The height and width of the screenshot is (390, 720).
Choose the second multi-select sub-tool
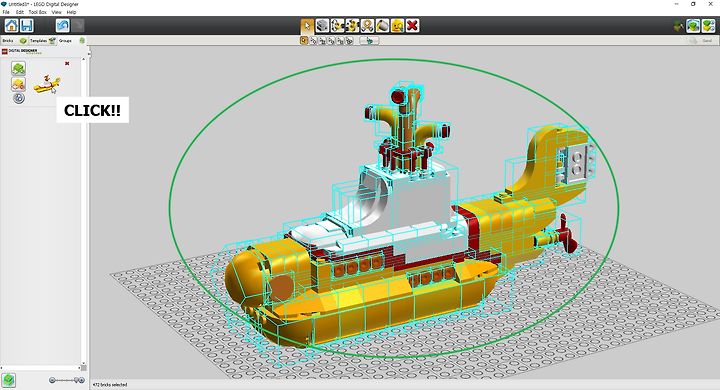click(x=313, y=41)
